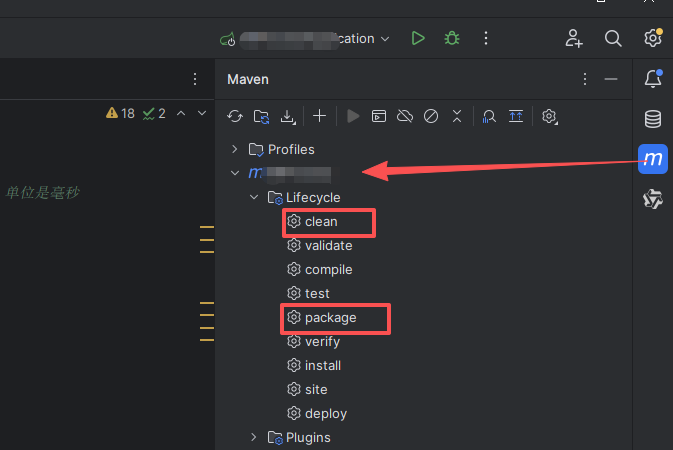Expand the Profiles tree node
The width and height of the screenshot is (673, 450).
point(235,149)
